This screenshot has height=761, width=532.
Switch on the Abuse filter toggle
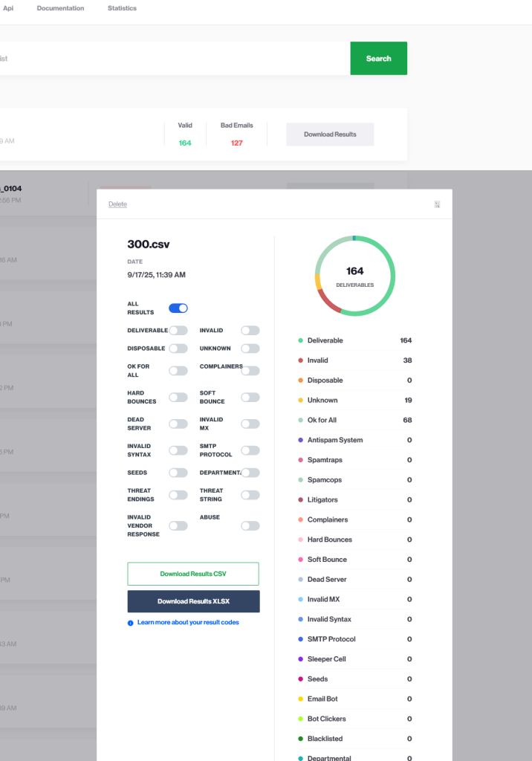click(x=250, y=525)
